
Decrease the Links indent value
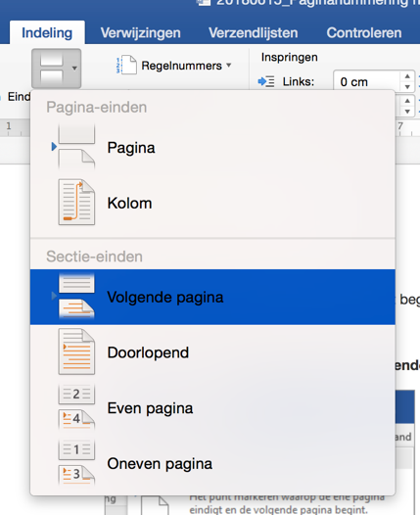tap(407, 87)
